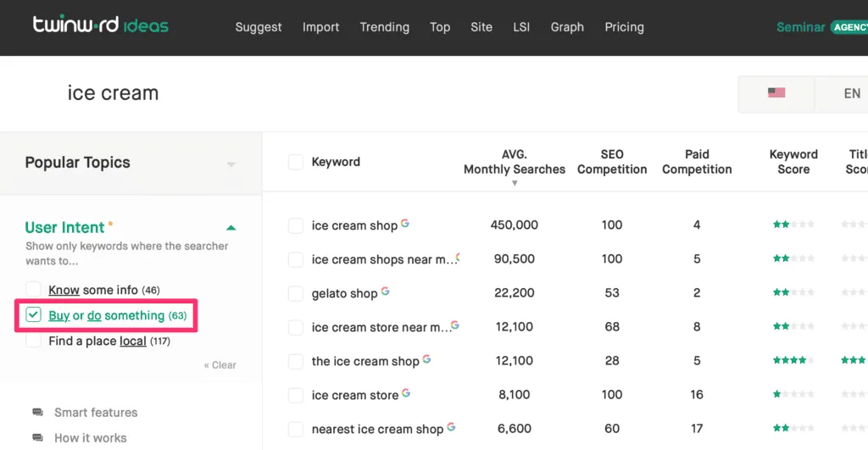Enable the Know some info filter checkbox

33,289
